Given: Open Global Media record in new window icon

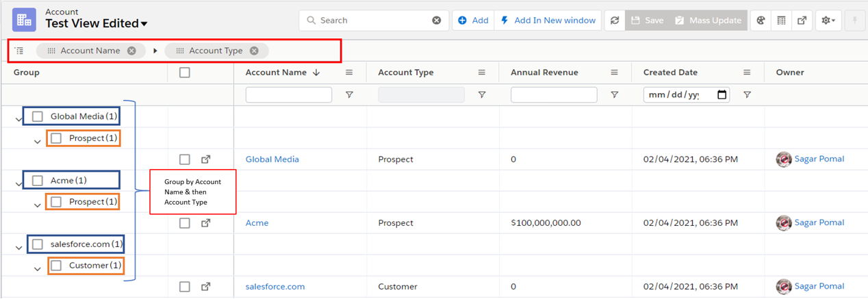Looking at the screenshot, I should point(205,159).
